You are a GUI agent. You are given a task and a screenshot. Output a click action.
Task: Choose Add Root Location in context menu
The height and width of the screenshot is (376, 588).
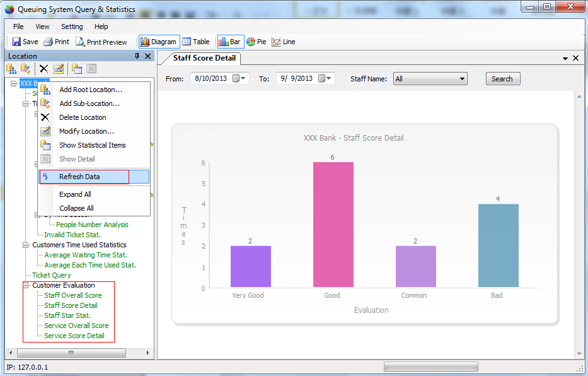(94, 90)
